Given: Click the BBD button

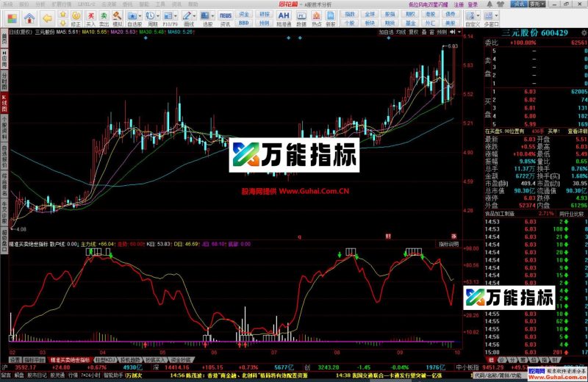Looking at the screenshot, I should tap(244, 23).
